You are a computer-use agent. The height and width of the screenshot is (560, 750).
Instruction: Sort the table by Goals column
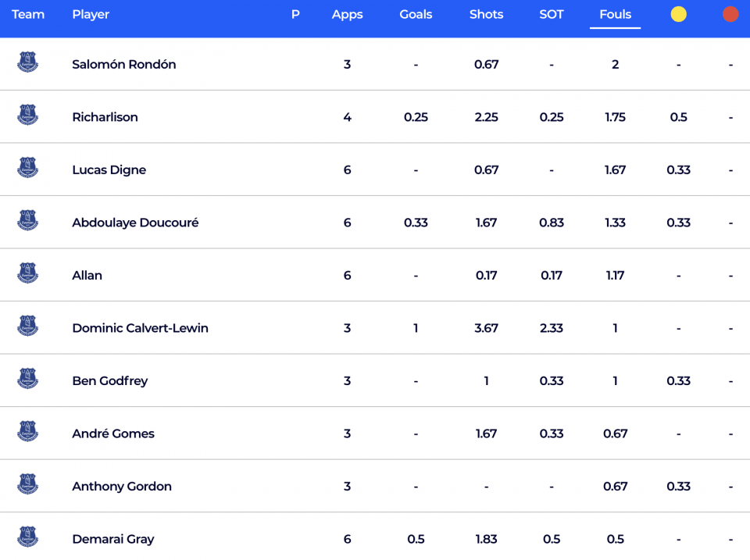[x=416, y=14]
